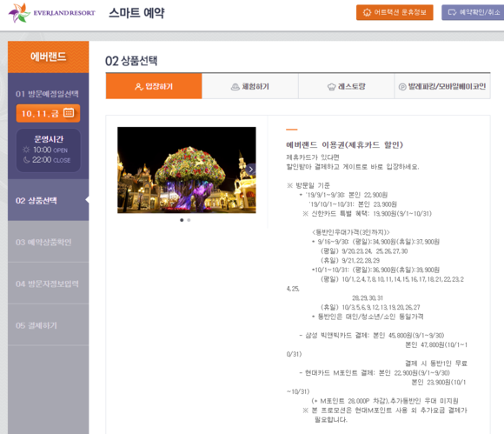This screenshot has width=504, height=434.
Task: Click the 02 상품선택 page heading
Action: [131, 61]
